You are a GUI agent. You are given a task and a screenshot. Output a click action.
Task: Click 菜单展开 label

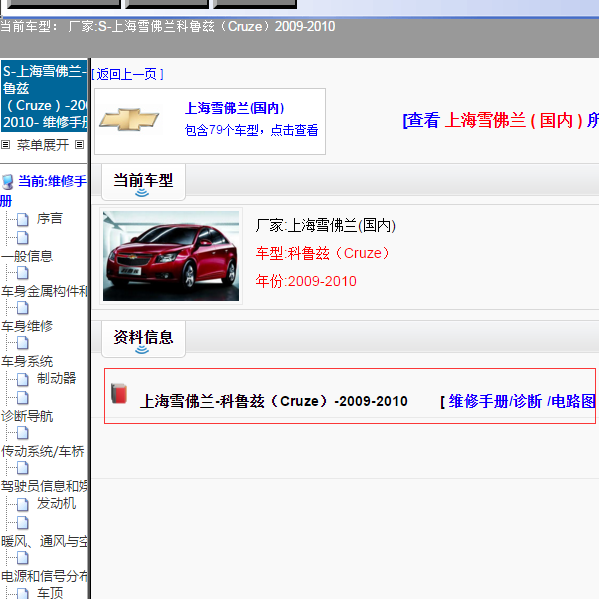tap(43, 145)
